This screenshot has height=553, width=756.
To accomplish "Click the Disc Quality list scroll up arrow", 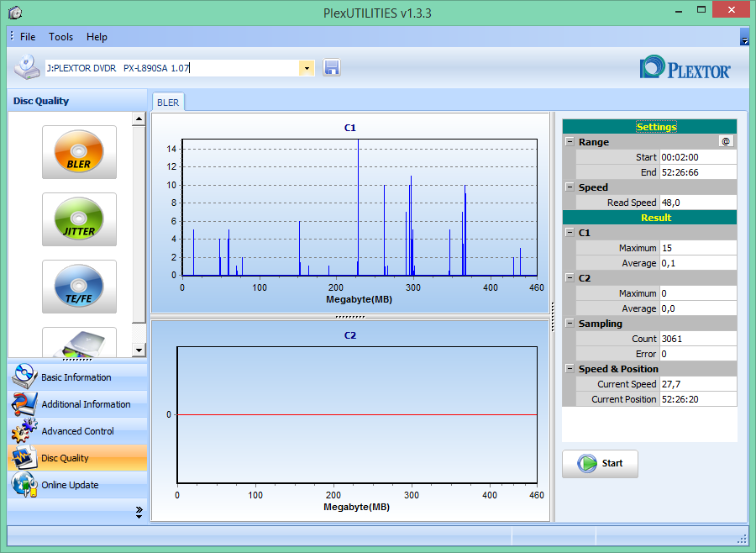I will click(x=139, y=118).
